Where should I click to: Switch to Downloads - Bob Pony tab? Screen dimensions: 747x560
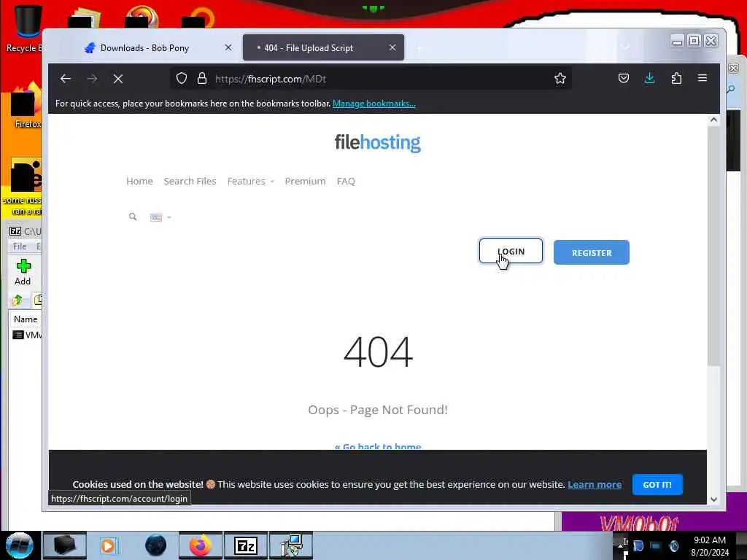click(144, 47)
